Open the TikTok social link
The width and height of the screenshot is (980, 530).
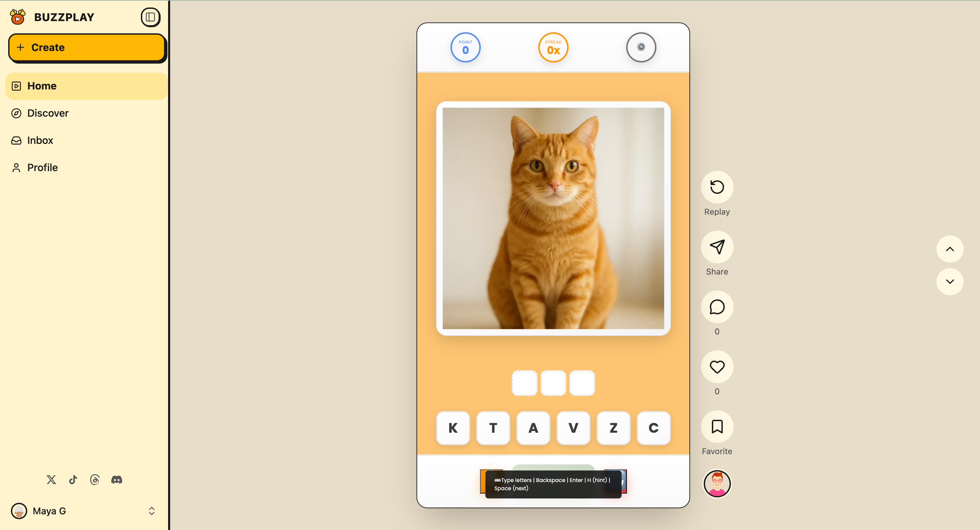click(73, 479)
